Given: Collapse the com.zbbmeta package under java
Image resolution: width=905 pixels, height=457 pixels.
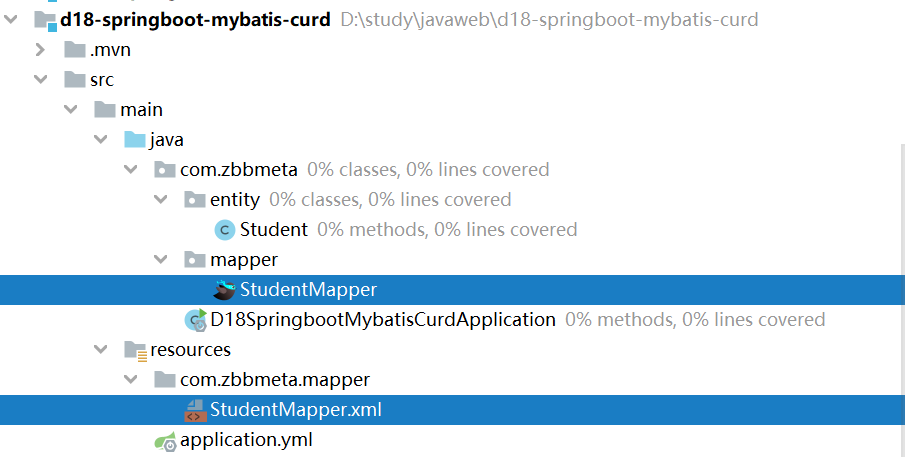Looking at the screenshot, I should (131, 170).
